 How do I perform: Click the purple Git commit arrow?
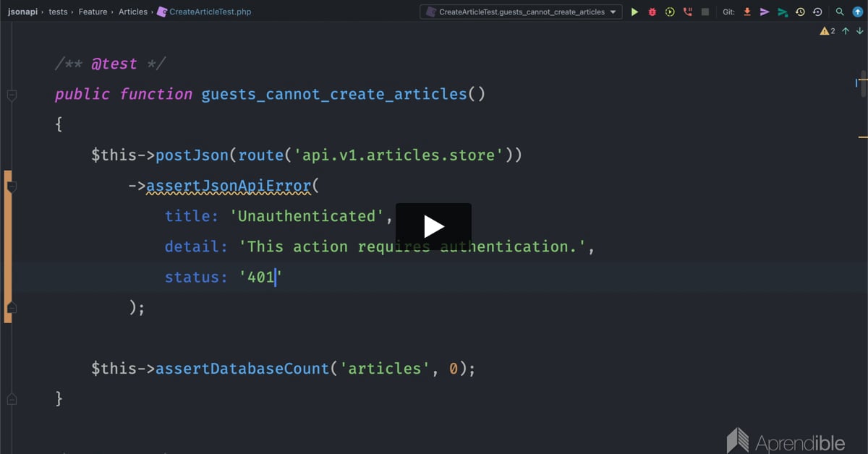pyautogui.click(x=765, y=12)
